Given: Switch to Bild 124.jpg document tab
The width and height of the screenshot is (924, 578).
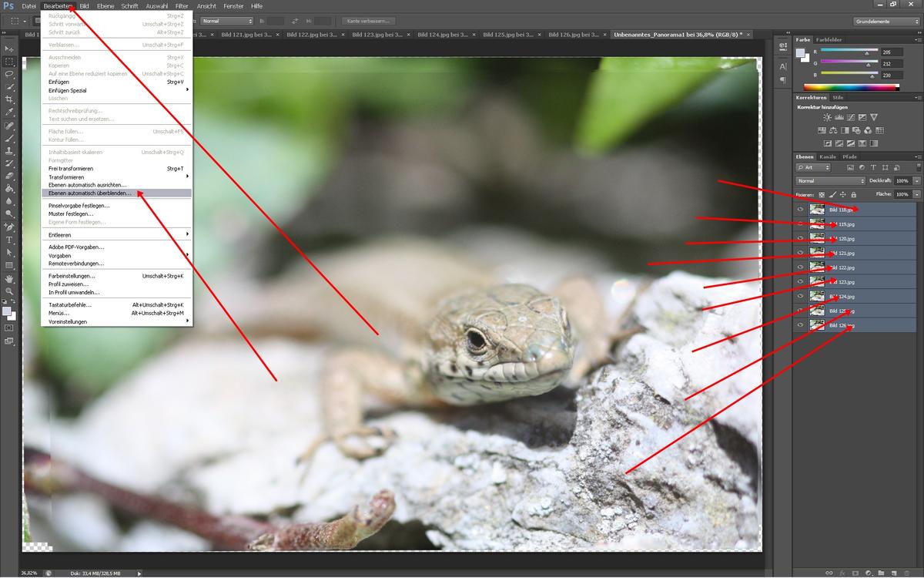Looking at the screenshot, I should pyautogui.click(x=445, y=35).
